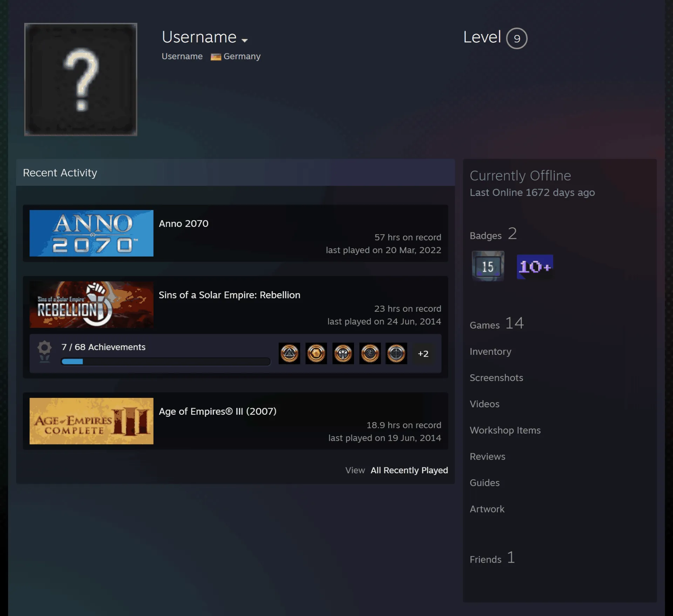Select the fifth crosshair achievement icon
Image resolution: width=673 pixels, height=616 pixels.
click(x=396, y=353)
